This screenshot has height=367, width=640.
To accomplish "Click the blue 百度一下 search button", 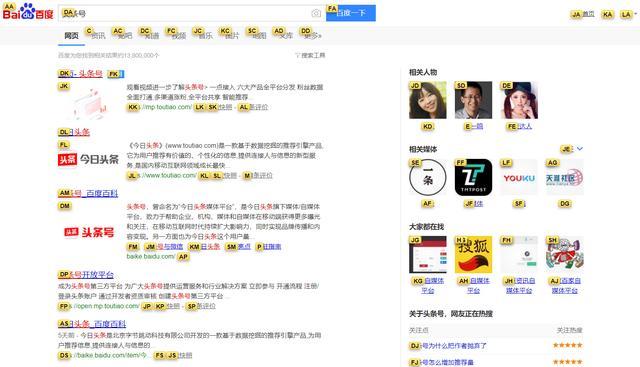I will pos(351,13).
